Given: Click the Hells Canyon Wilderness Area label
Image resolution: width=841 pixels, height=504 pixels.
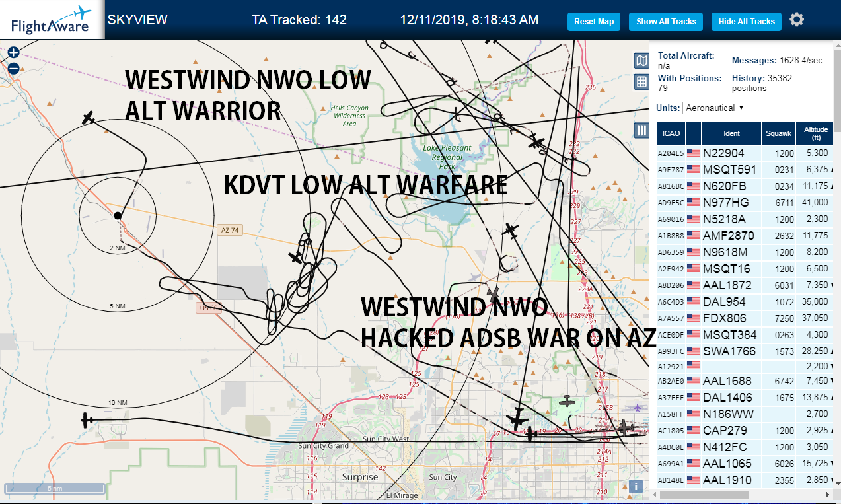Looking at the screenshot, I should [x=349, y=116].
